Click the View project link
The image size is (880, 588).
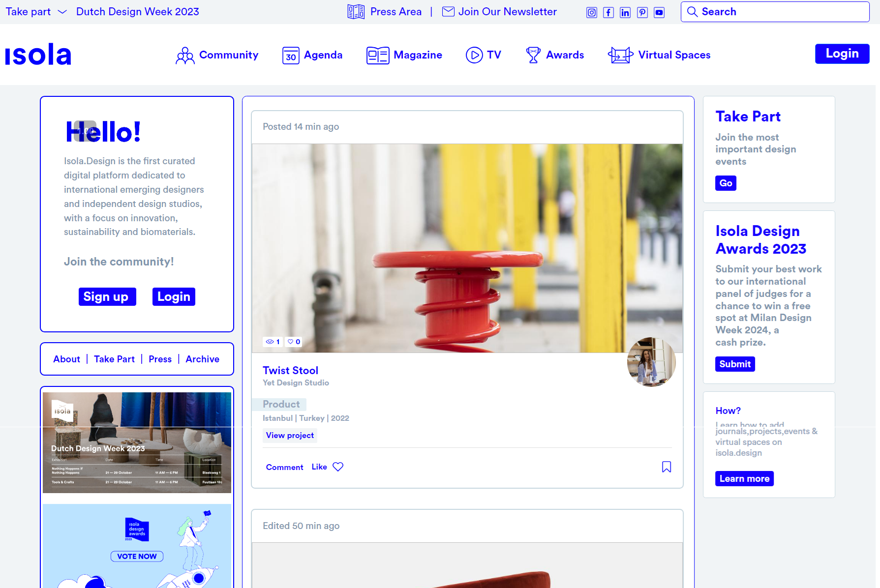290,436
